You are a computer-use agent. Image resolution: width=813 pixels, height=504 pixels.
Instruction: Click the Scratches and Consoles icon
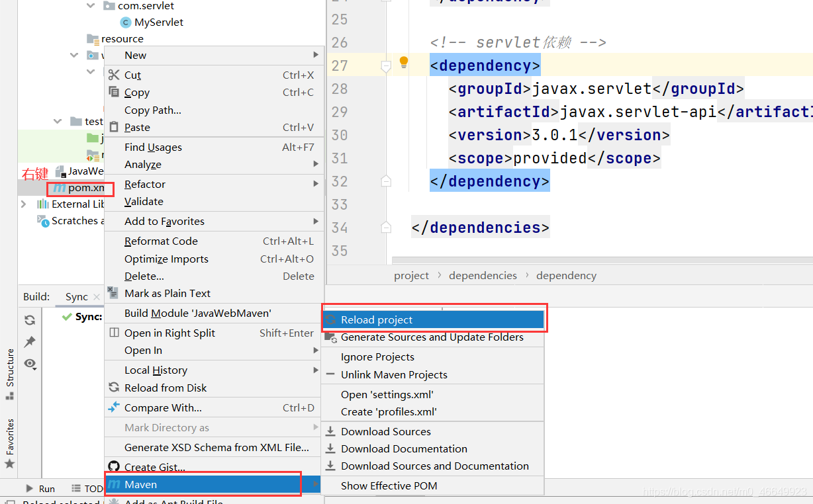coord(43,221)
